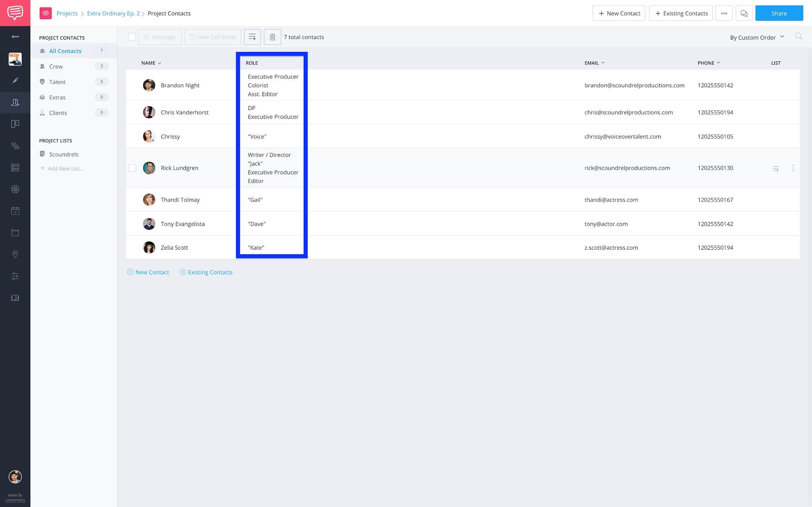Click the StudioBinder logo in the top-left corner
The width and height of the screenshot is (812, 507).
15,13
